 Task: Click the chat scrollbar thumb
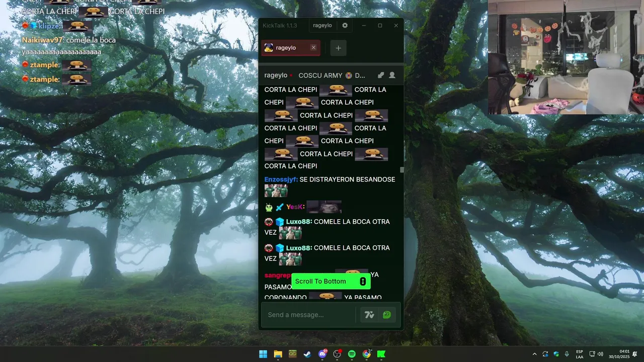click(401, 170)
